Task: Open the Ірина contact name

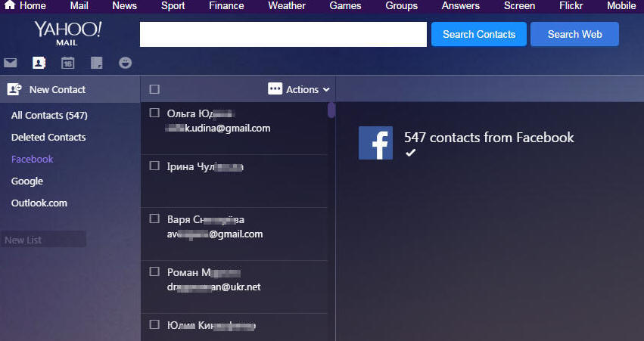Action: pos(205,166)
